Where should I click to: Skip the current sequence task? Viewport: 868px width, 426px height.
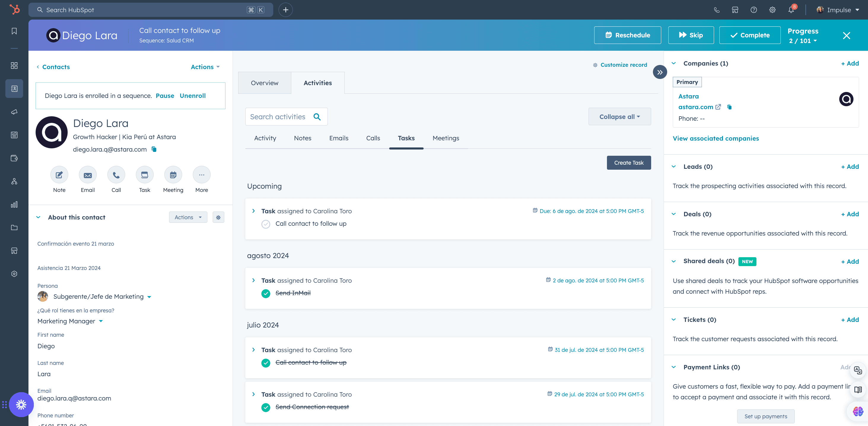tap(691, 35)
